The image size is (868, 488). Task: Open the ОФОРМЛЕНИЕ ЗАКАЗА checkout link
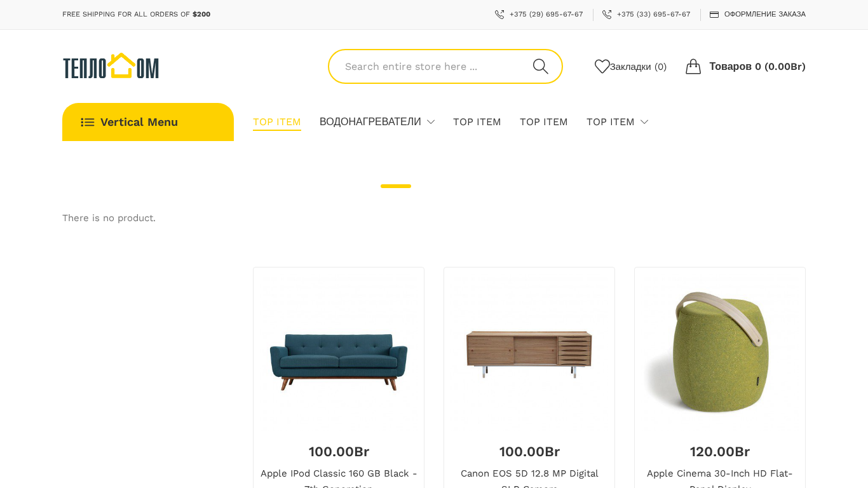pos(764,15)
